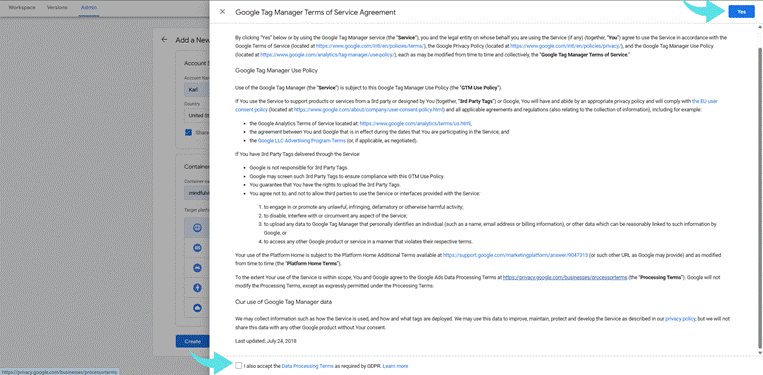This screenshot has width=763, height=375.
Task: Click the 'Google Tag Manager Use Policy' heading
Action: click(276, 71)
